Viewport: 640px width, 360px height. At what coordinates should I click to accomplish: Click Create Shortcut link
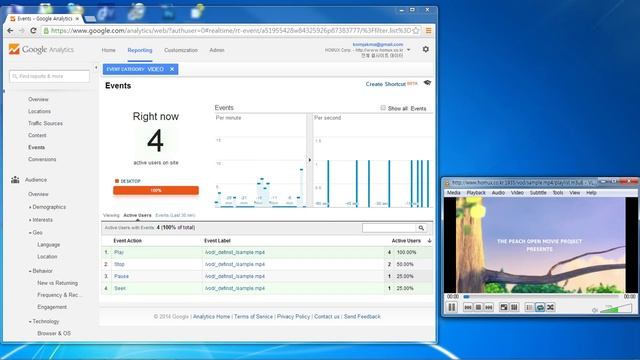tap(385, 84)
